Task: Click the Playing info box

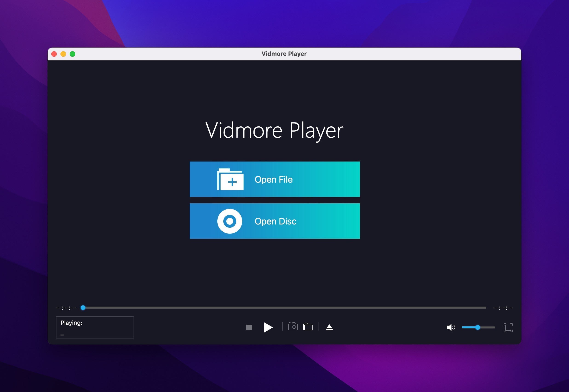Action: tap(95, 327)
